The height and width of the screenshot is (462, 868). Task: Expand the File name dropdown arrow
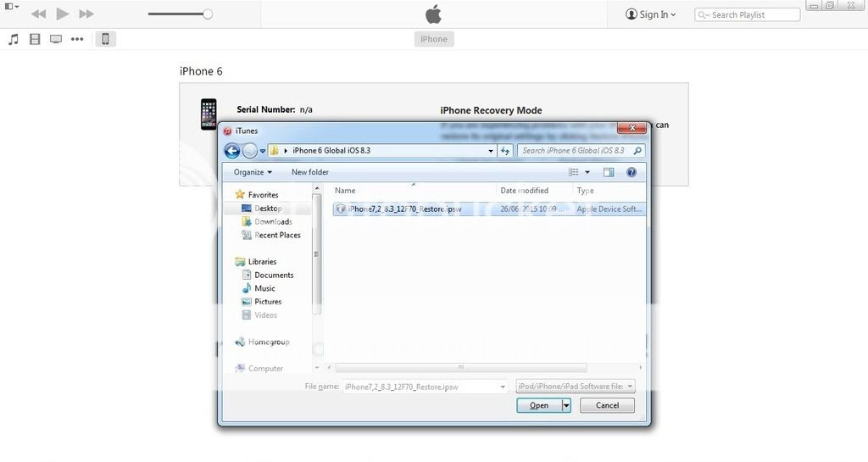click(x=503, y=387)
